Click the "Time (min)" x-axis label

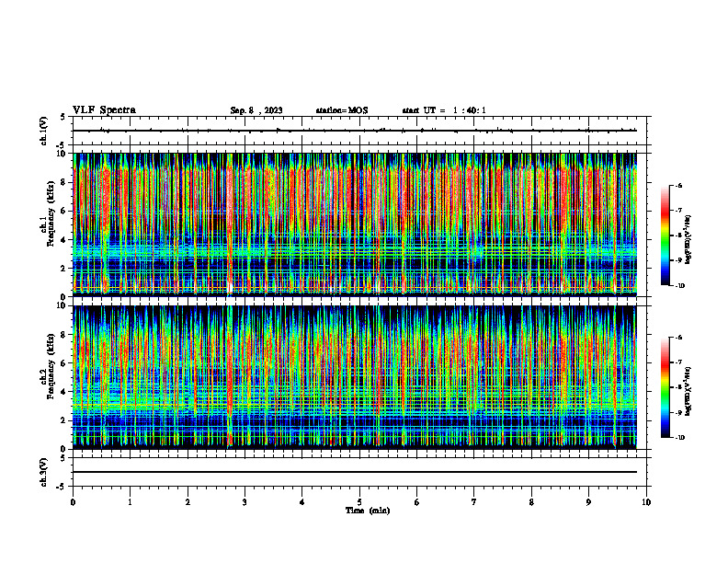click(x=368, y=511)
